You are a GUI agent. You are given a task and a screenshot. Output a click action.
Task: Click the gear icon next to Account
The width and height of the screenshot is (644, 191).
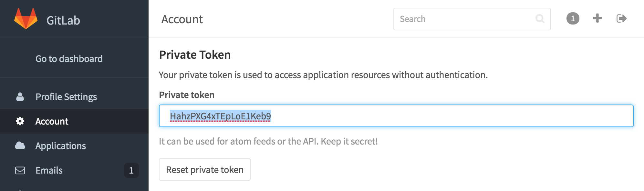point(20,121)
